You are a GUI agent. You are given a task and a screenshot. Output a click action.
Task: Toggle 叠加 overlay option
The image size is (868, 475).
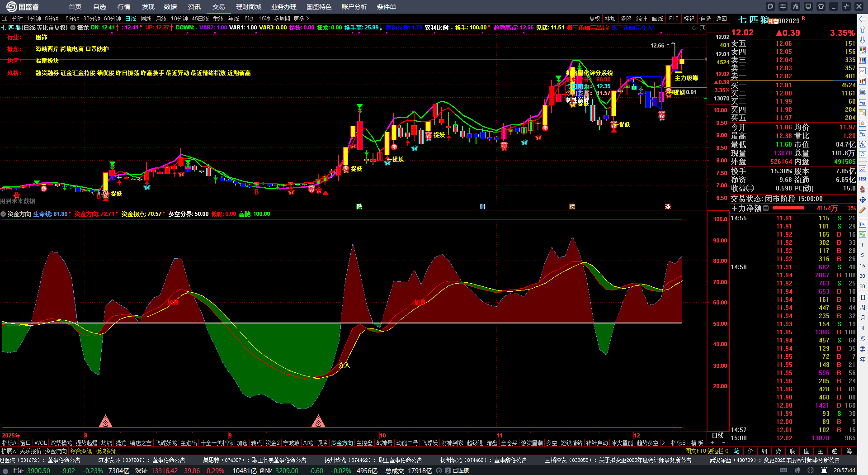tap(610, 19)
